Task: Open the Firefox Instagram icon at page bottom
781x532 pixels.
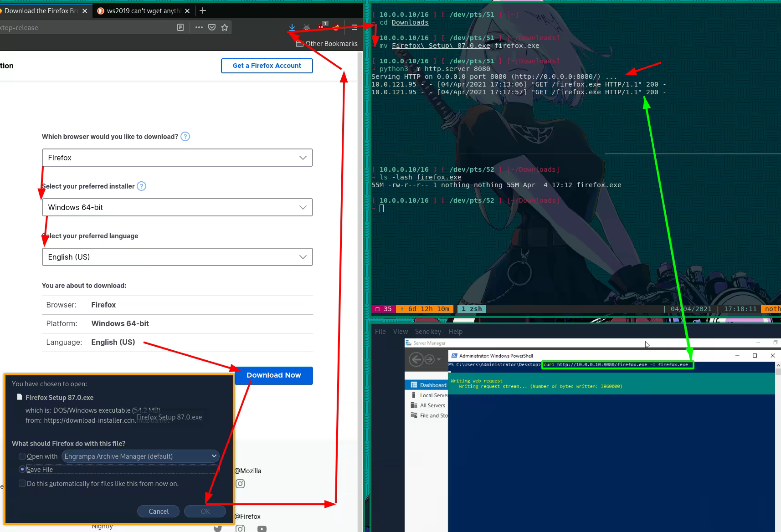Action: [240, 529]
